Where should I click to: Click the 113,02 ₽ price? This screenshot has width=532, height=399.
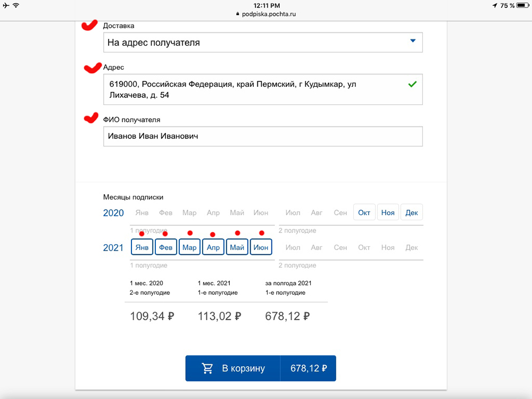220,316
